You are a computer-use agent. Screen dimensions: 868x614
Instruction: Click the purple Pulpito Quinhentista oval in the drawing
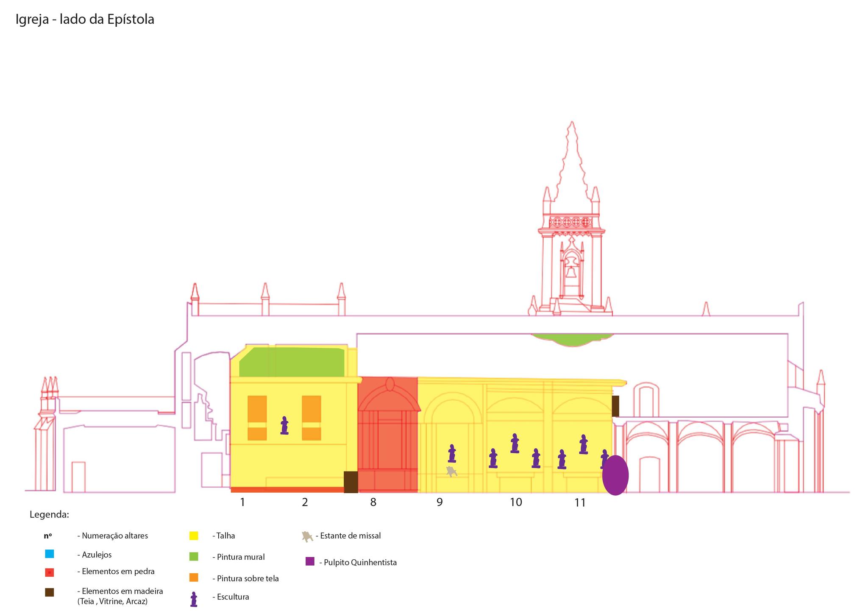pyautogui.click(x=615, y=475)
